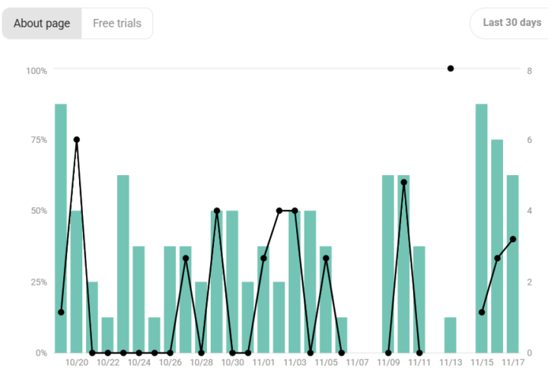Expand the Last 30 days date range dropdown
This screenshot has height=392, width=548.
511,23
